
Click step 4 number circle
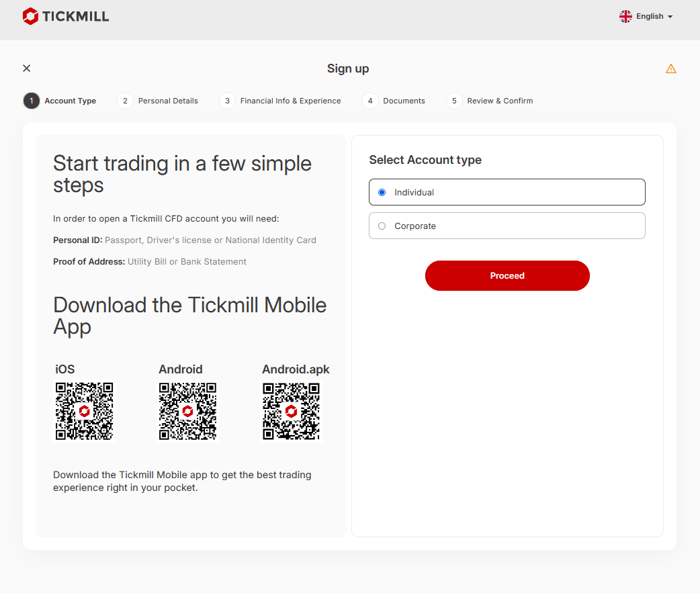pyautogui.click(x=370, y=101)
